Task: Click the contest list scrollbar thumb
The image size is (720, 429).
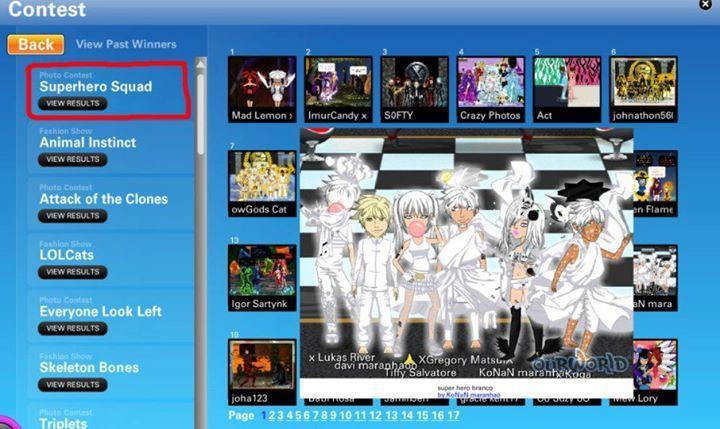Action: coord(200,114)
